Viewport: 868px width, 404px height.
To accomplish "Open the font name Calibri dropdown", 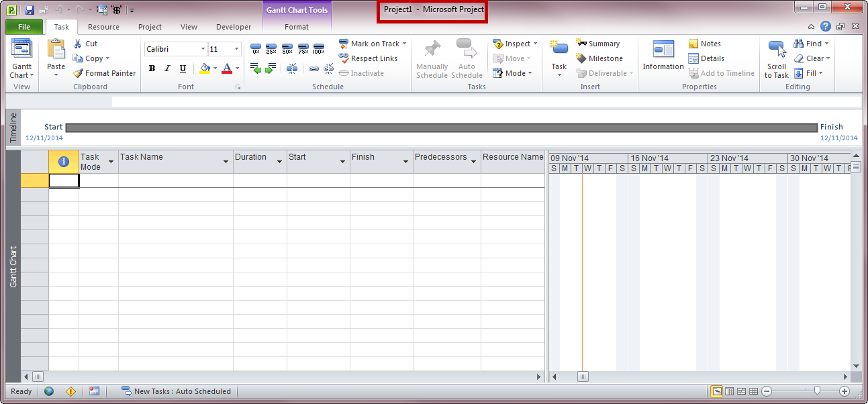I will (203, 49).
